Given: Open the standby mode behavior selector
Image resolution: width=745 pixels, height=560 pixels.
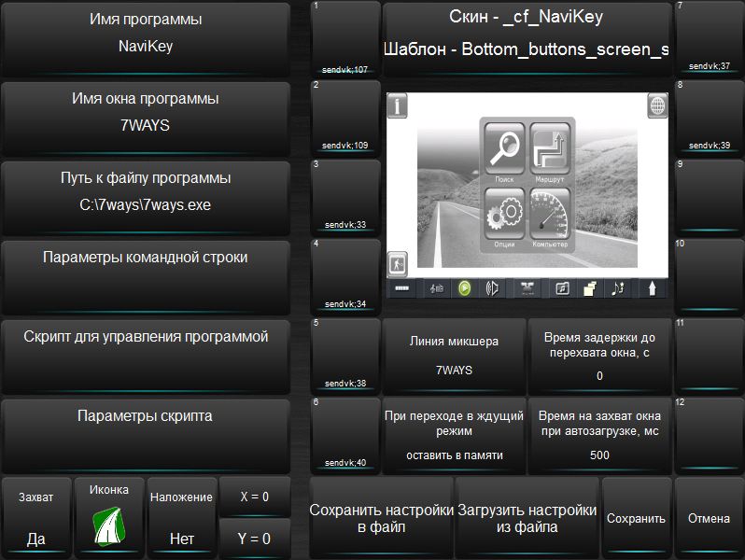Looking at the screenshot, I should [455, 436].
